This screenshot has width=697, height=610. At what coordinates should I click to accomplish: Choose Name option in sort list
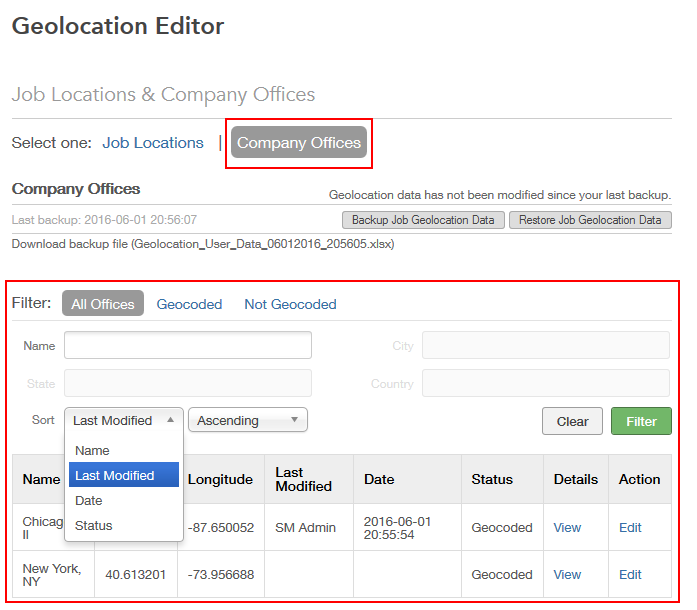[x=93, y=451]
